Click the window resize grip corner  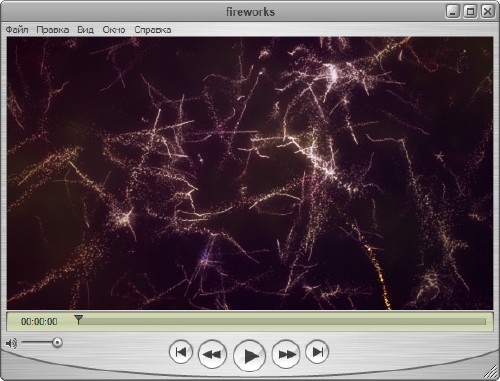pyautogui.click(x=491, y=372)
